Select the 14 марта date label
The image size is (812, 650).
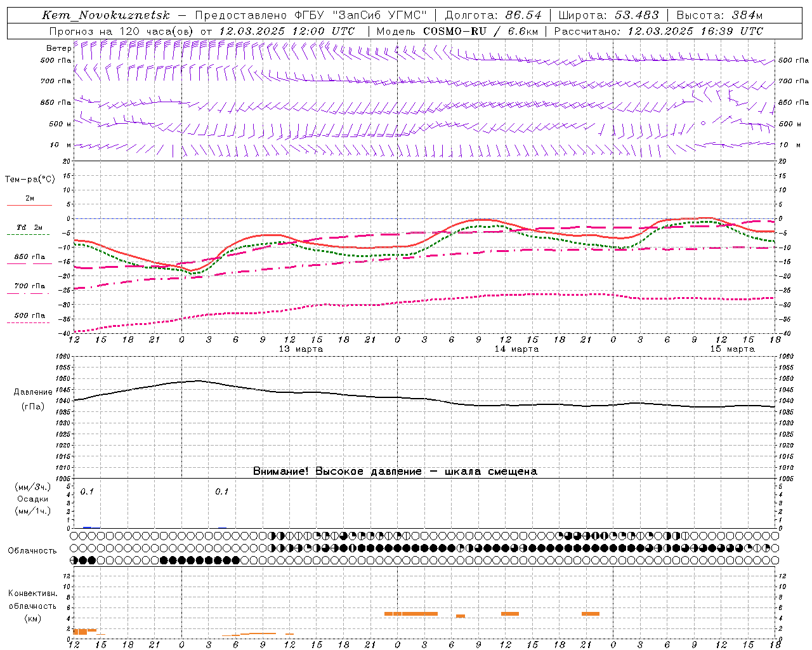516,349
